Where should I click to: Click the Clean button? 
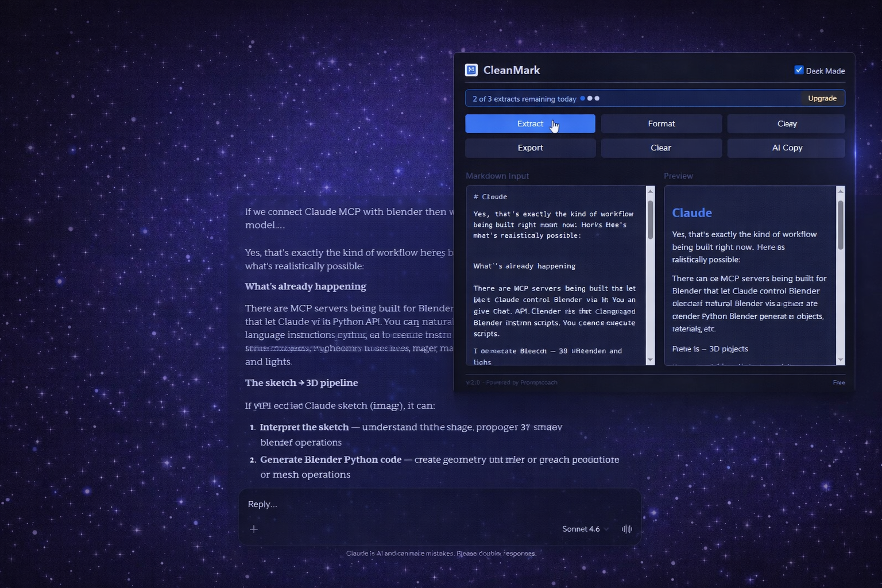[x=786, y=123]
